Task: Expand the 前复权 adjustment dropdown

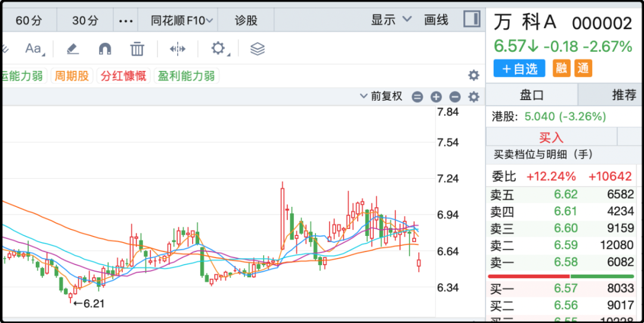Action: [381, 97]
